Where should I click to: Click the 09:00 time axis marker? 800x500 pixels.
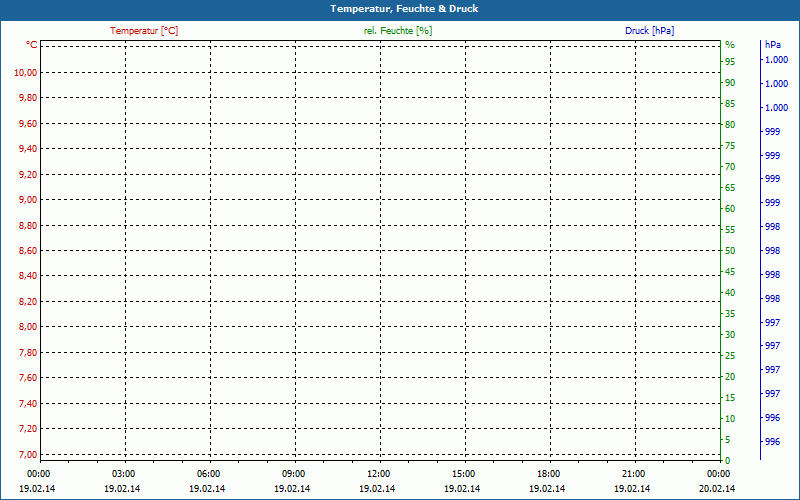pos(293,474)
